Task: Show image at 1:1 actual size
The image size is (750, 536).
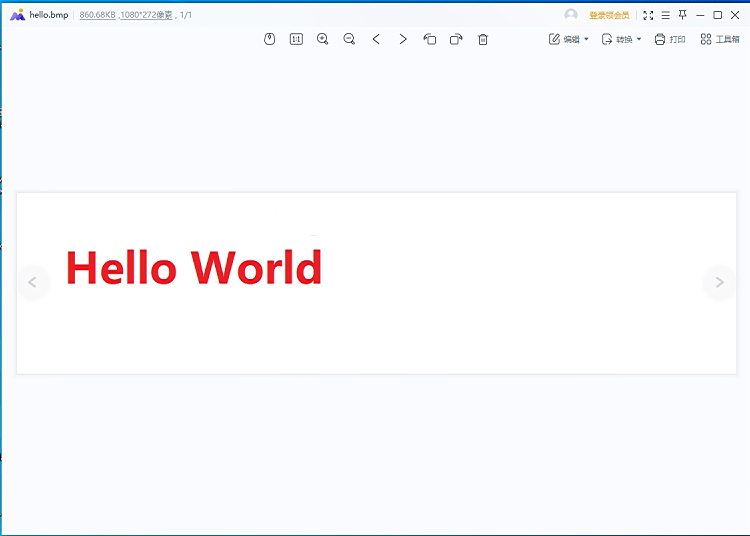Action: [296, 39]
